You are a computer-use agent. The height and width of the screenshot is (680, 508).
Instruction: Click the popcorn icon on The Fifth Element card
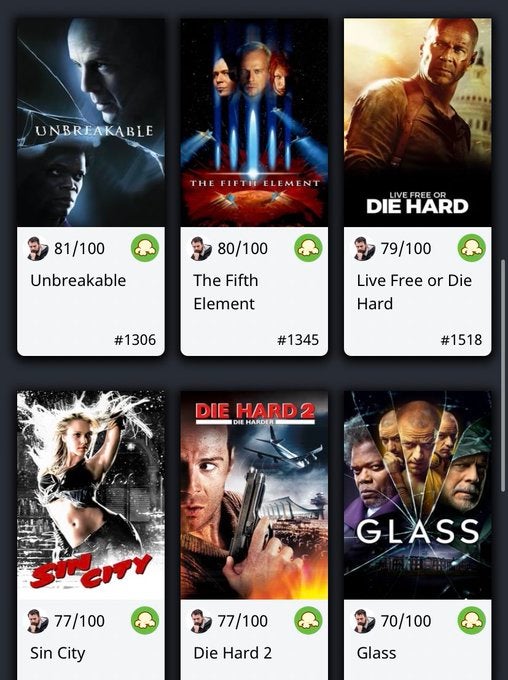[308, 248]
